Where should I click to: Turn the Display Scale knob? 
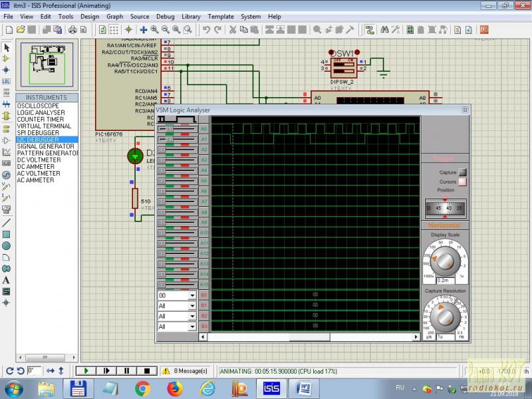[x=445, y=261]
